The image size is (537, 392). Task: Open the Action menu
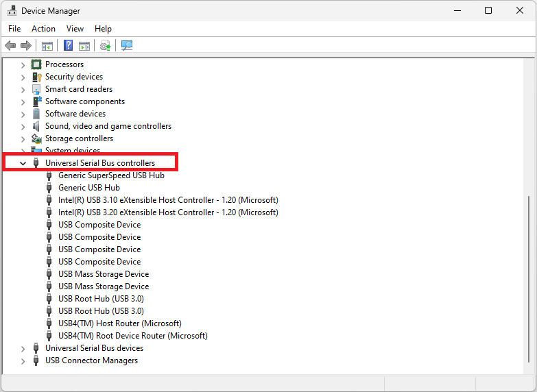tap(43, 29)
